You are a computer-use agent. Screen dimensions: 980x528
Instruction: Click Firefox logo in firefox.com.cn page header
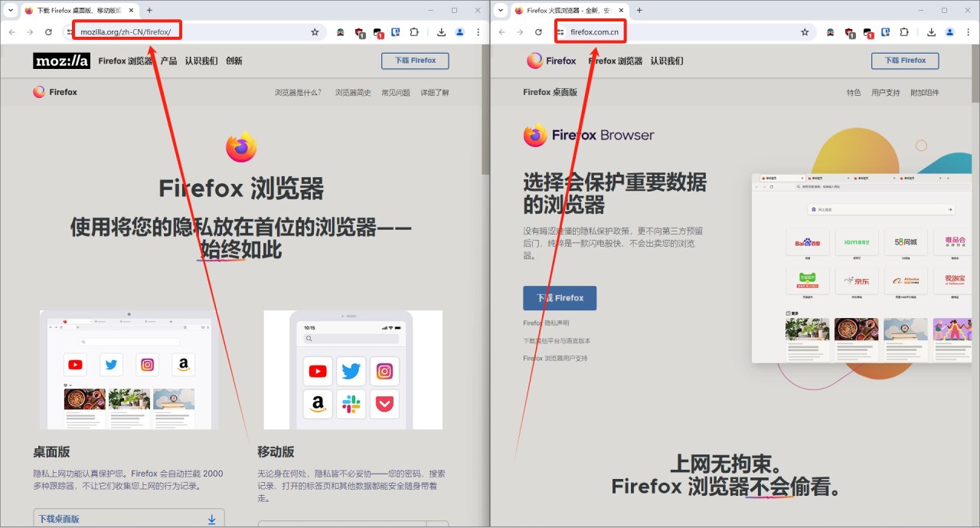coord(551,61)
